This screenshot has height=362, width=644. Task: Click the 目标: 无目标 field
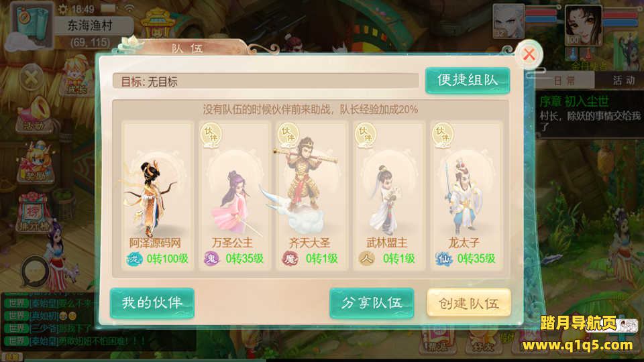pyautogui.click(x=266, y=81)
